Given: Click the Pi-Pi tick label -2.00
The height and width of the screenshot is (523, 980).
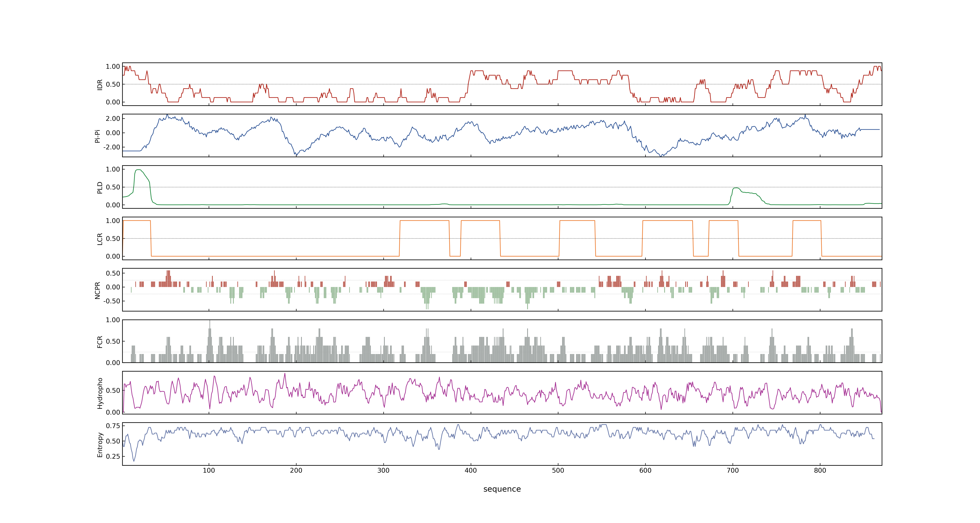Looking at the screenshot, I should (111, 147).
